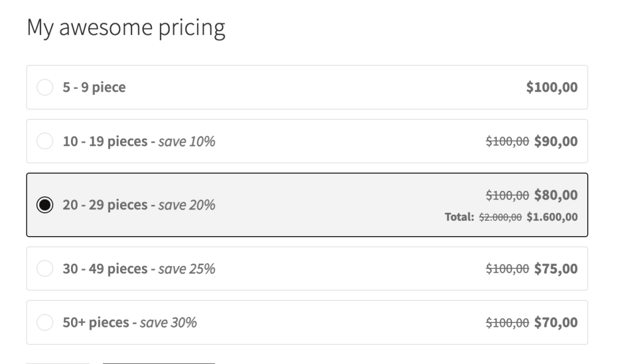Click the $70,00 discounted price
627x364 pixels.
[x=555, y=322]
